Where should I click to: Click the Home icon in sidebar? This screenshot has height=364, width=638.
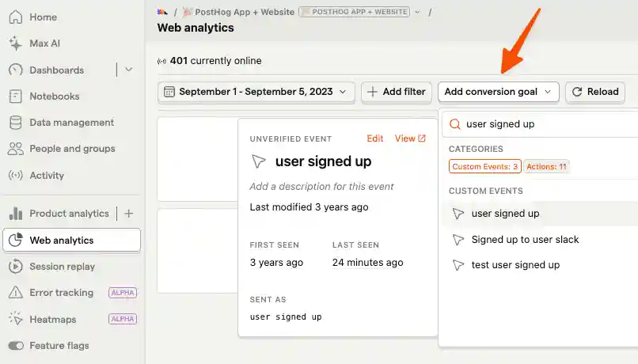pyautogui.click(x=16, y=17)
